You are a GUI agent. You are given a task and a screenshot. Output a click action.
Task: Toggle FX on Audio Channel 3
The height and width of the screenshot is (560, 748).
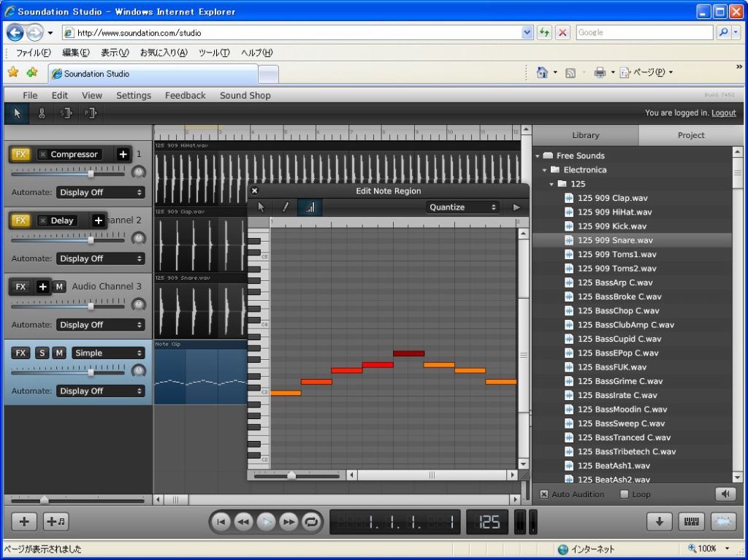click(x=20, y=287)
